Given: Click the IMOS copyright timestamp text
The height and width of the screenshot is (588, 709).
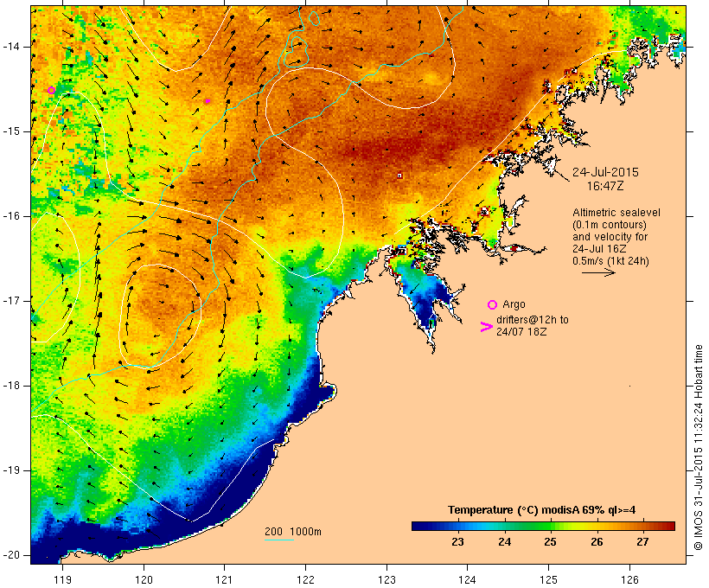Looking at the screenshot, I should tap(698, 447).
